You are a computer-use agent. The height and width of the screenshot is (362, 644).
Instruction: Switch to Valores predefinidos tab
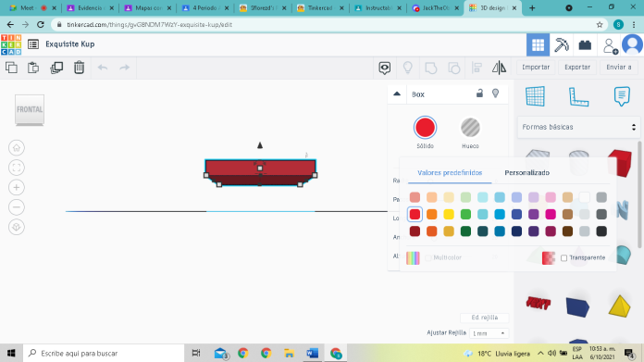click(450, 173)
